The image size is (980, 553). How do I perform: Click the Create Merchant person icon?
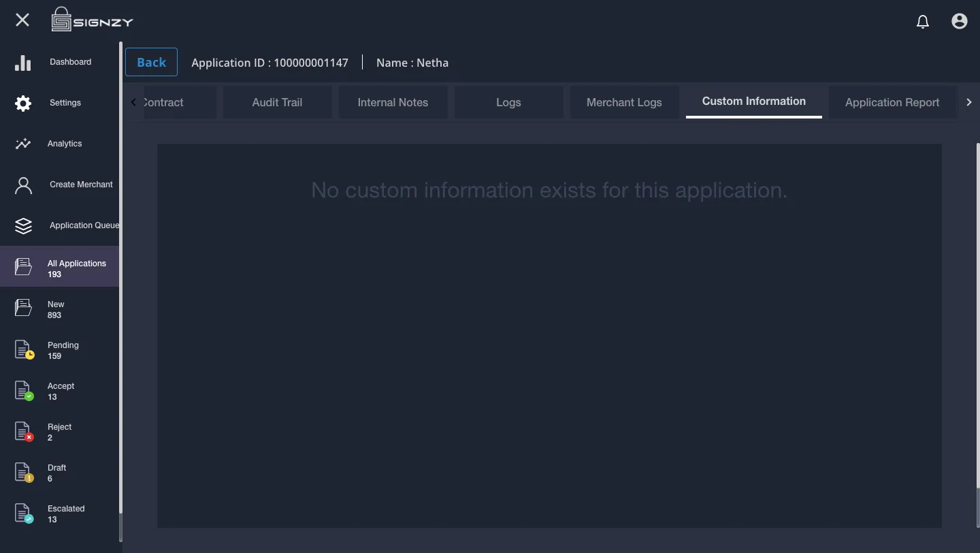tap(23, 185)
